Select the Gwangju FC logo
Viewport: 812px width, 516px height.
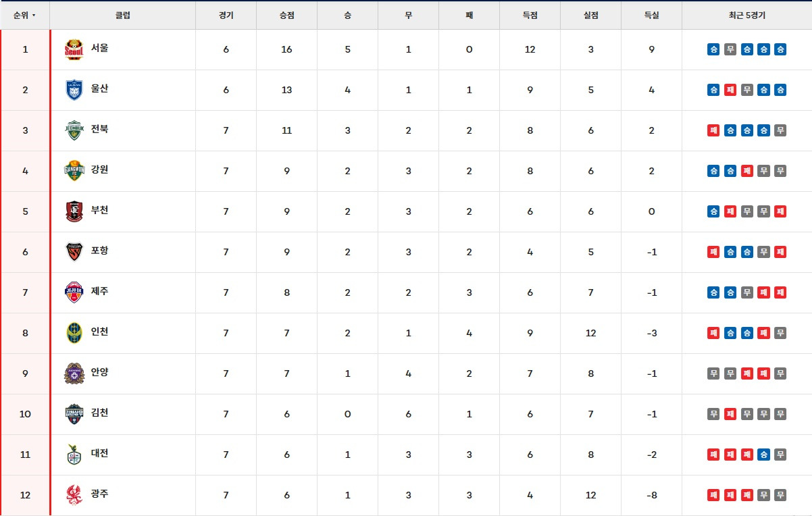click(74, 495)
